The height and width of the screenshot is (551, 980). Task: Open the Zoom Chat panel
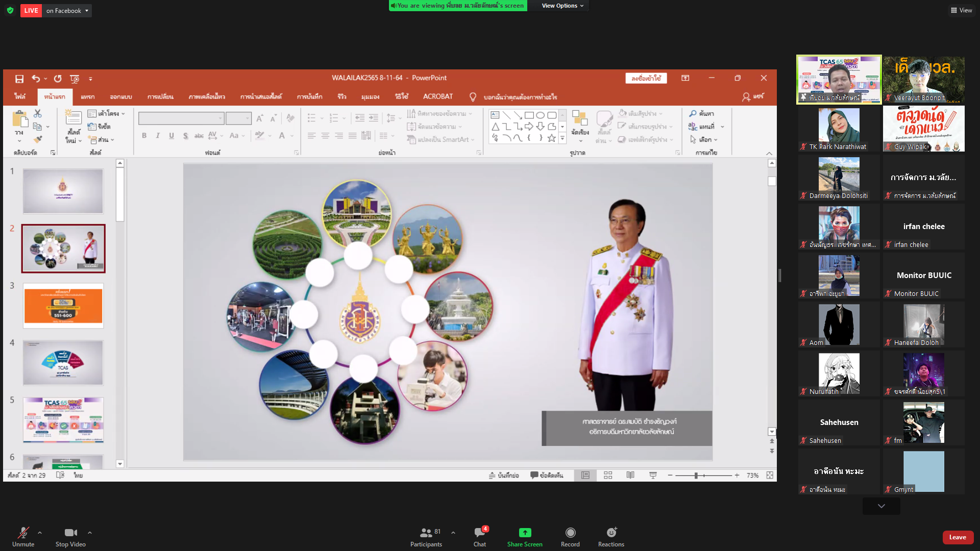(x=479, y=537)
